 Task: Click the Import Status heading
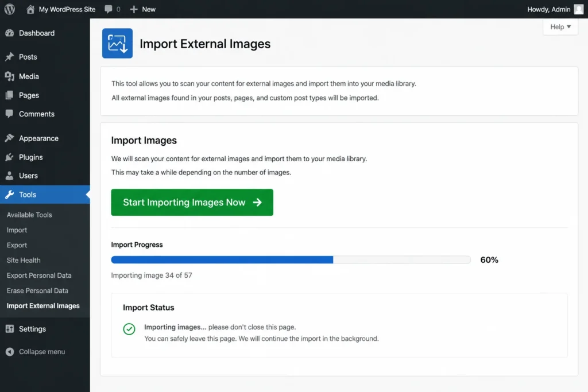click(149, 307)
